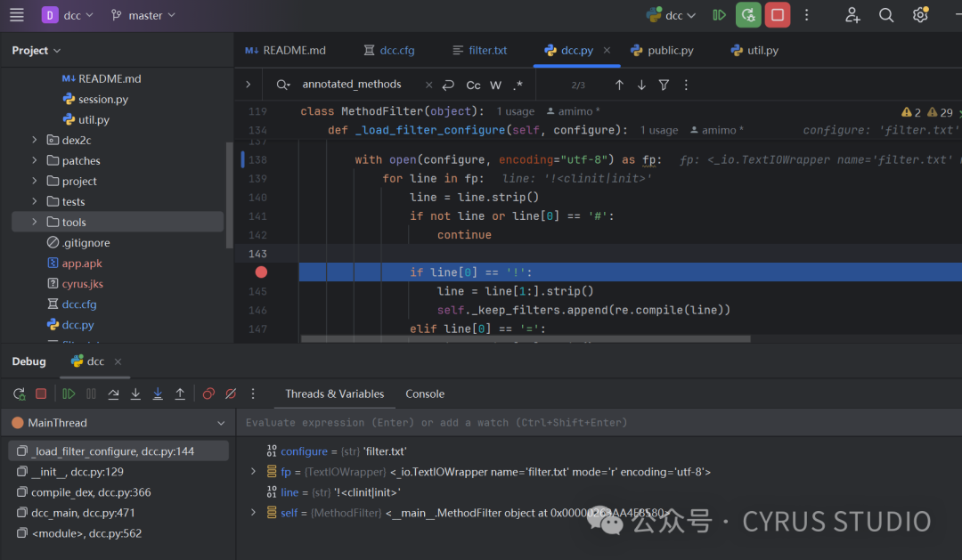Screen dimensions: 962x560
Task: View Breakpoints icon in Debug toolbar
Action: pyautogui.click(x=208, y=394)
